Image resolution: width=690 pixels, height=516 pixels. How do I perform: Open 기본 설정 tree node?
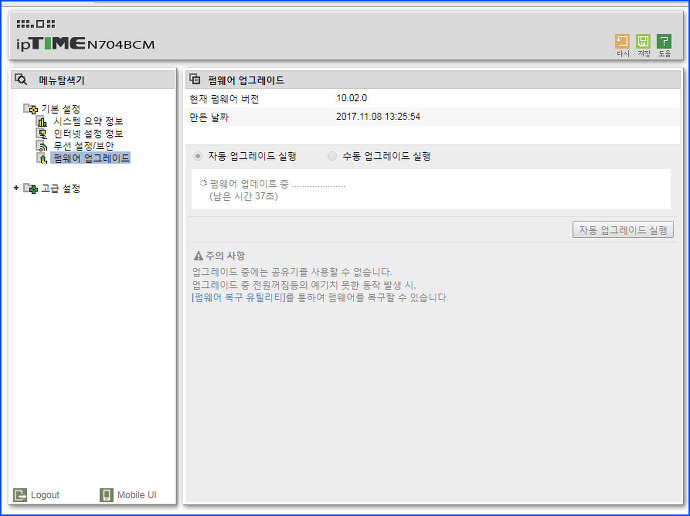pyautogui.click(x=61, y=109)
